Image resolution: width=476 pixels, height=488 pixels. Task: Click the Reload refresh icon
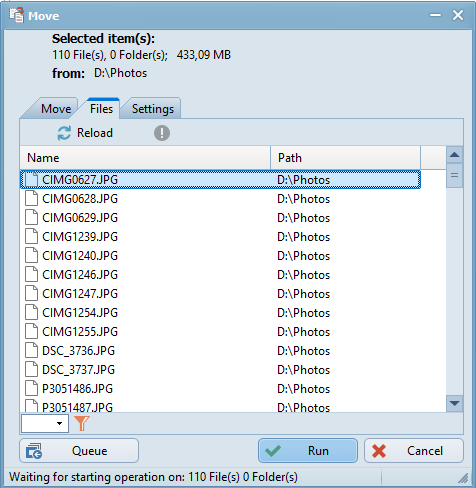pos(64,133)
